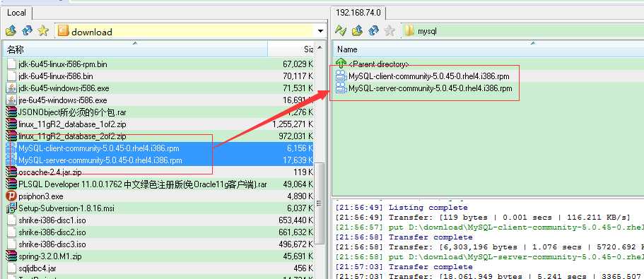Select shrike-i386-disc2.iso file name
Screen dimensions: 644x279
point(52,232)
